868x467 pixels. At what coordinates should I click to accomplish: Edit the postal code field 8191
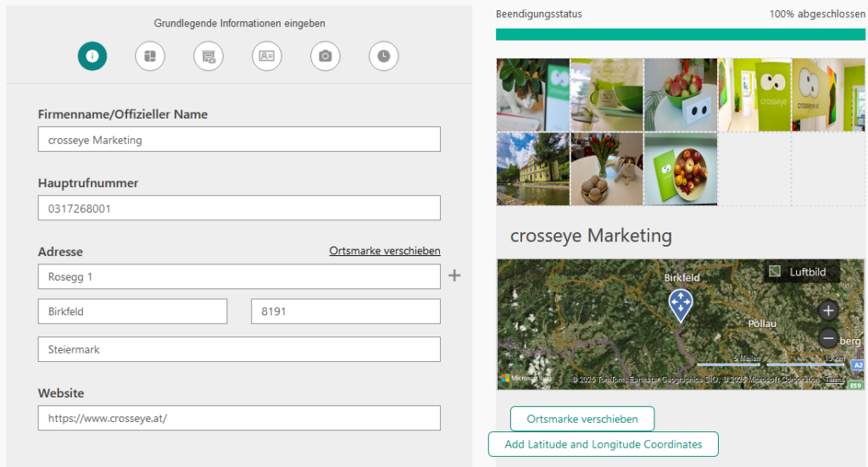coord(346,312)
